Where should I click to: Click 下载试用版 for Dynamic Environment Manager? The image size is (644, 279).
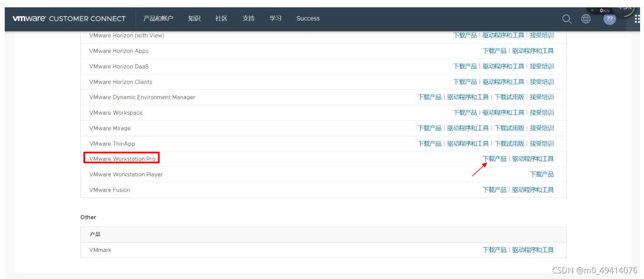coord(510,97)
